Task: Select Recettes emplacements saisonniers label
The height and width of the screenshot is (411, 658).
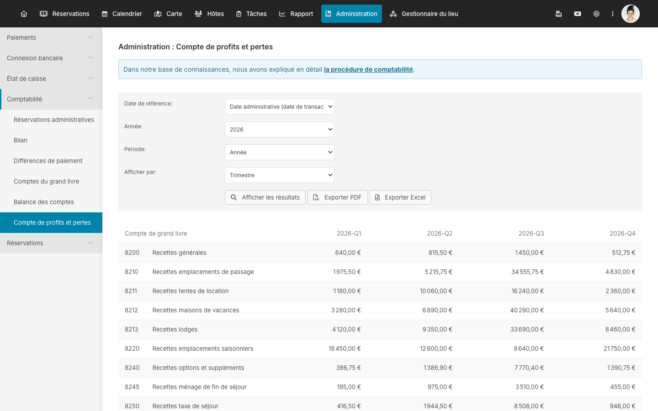Action: (203, 348)
